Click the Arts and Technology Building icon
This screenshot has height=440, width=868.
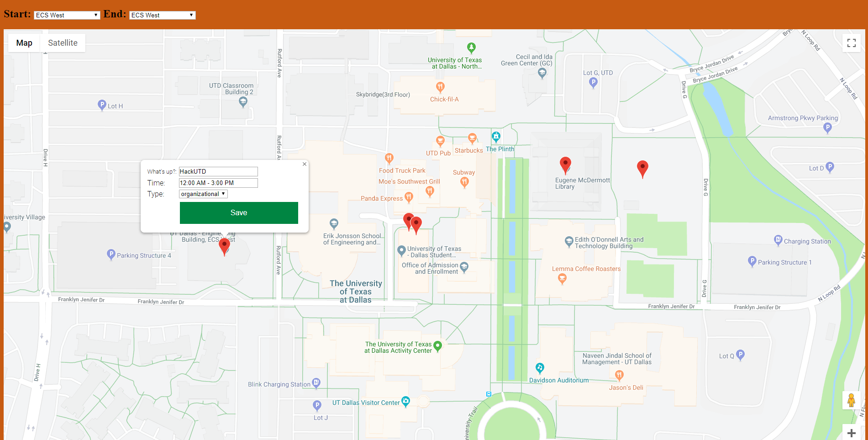[569, 242]
